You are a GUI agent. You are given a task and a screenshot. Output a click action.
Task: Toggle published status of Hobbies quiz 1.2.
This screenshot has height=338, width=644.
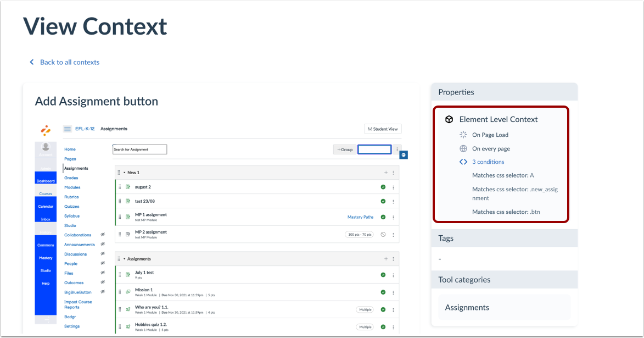383,327
